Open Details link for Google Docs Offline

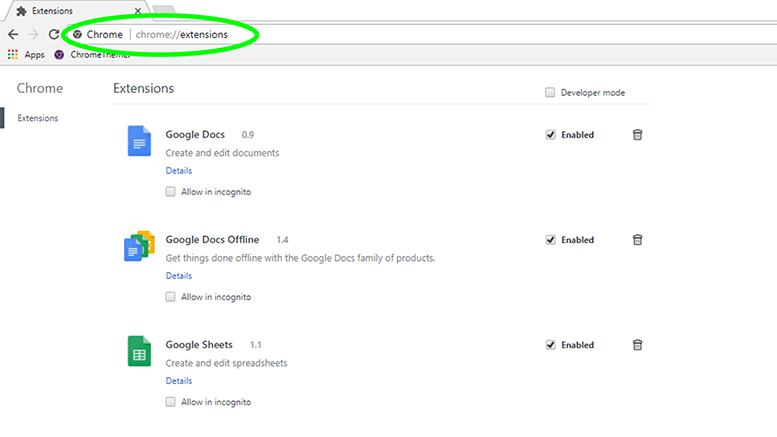pos(179,275)
